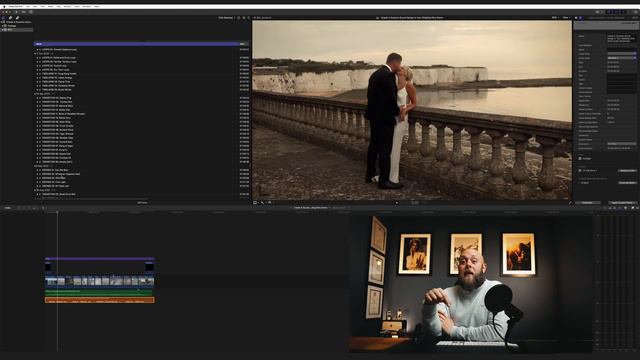Viewport: 640px width, 360px height.
Task: Click the insert clip edit icon
Action: (x=24, y=208)
